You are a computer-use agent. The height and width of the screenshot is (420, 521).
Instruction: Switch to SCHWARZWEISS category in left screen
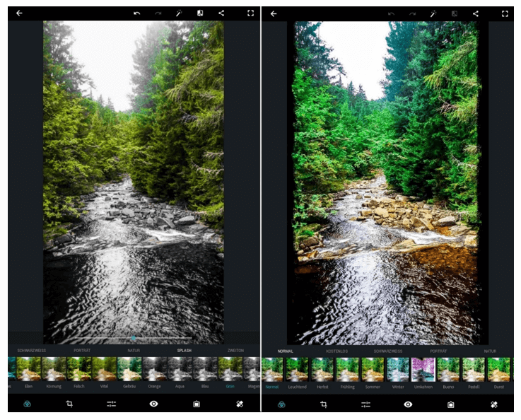click(x=32, y=351)
